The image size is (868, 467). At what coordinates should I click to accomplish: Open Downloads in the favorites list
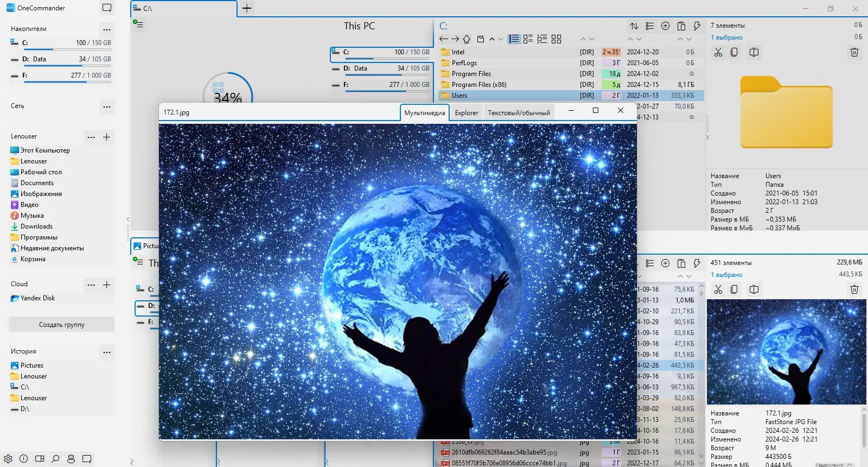[36, 226]
